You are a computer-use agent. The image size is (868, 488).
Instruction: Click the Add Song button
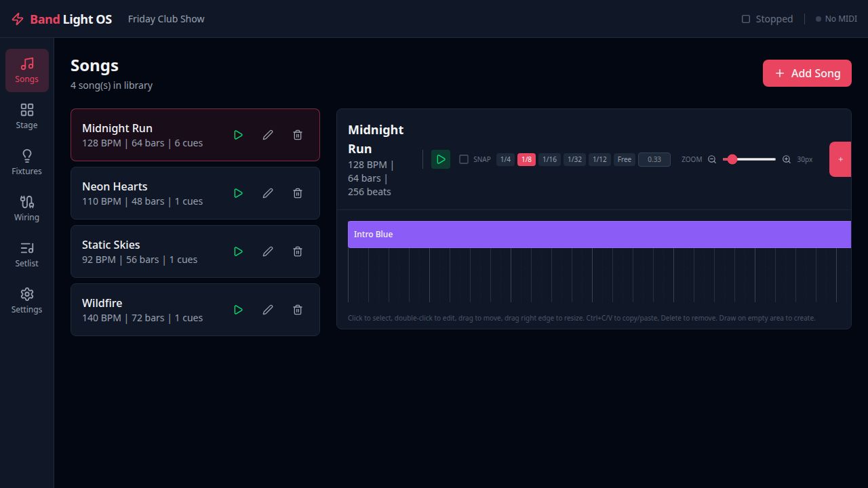tap(807, 73)
